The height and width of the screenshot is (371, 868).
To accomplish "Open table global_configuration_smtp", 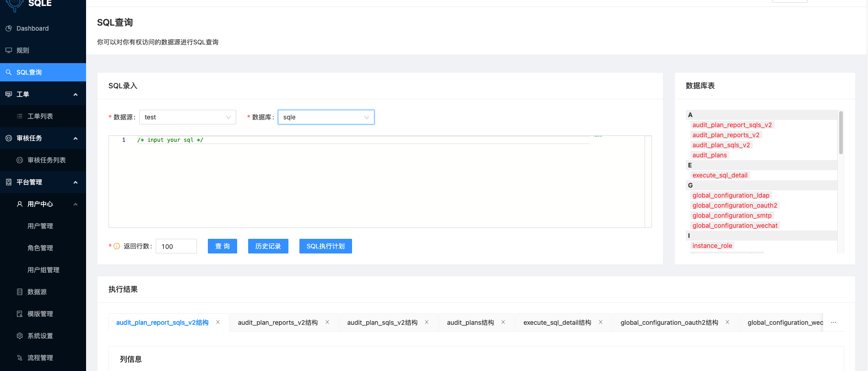I will click(732, 215).
